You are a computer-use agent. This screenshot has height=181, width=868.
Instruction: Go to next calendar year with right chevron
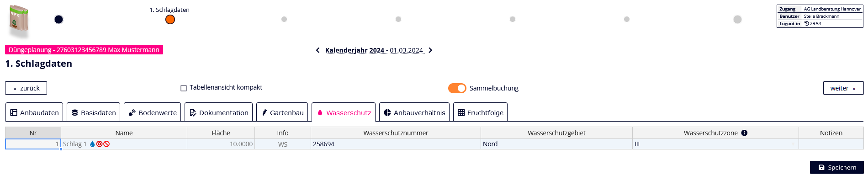point(430,50)
